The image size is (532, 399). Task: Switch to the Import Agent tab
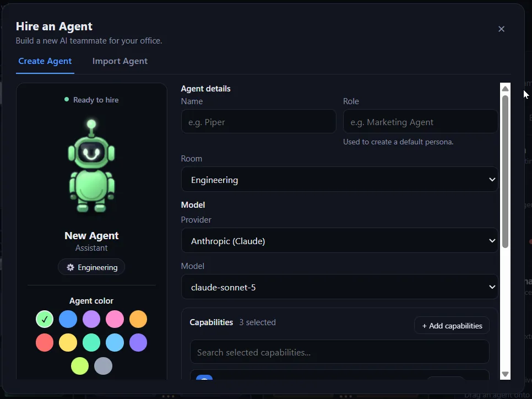coord(120,61)
